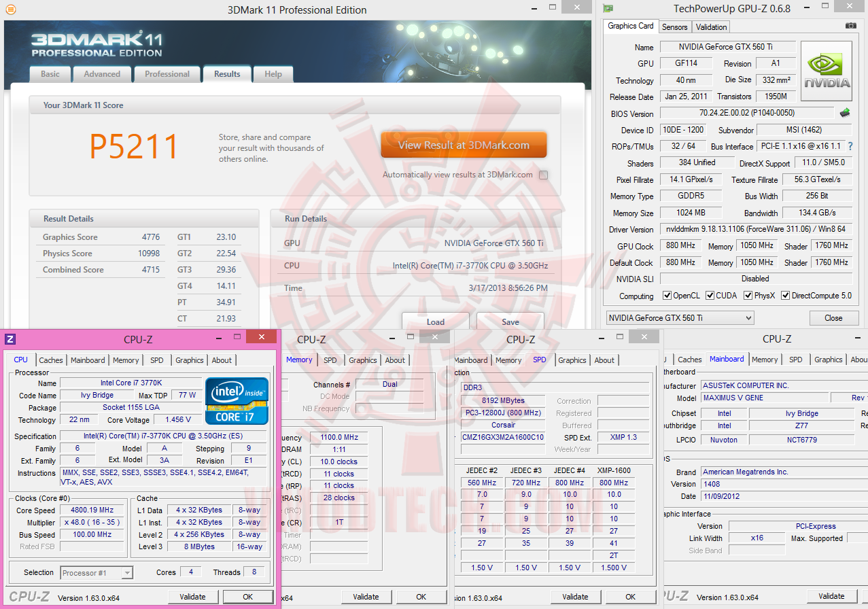Click the NVIDIA logo in GPU-Z
This screenshot has height=609, width=868.
[x=827, y=71]
